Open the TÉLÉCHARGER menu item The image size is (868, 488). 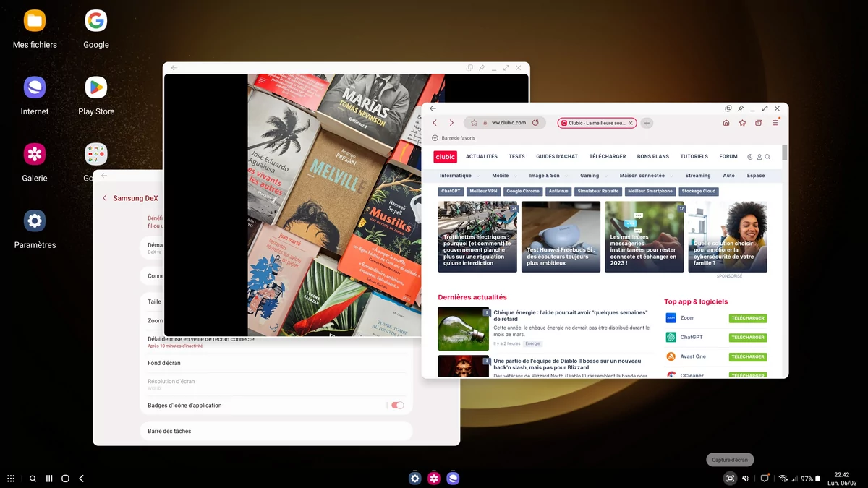point(608,157)
